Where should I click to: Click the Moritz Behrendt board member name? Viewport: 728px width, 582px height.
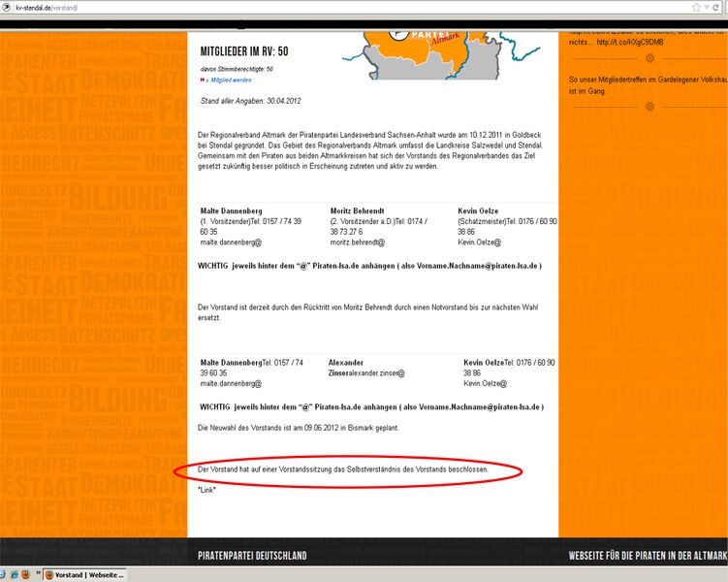[x=357, y=210]
